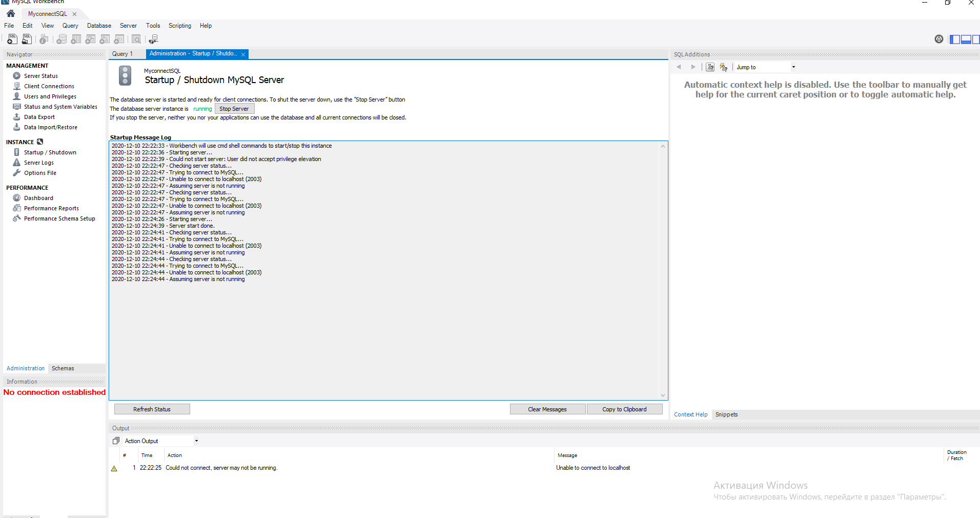The image size is (980, 518).
Task: Go to the Workbench home screen icon
Action: [11, 14]
